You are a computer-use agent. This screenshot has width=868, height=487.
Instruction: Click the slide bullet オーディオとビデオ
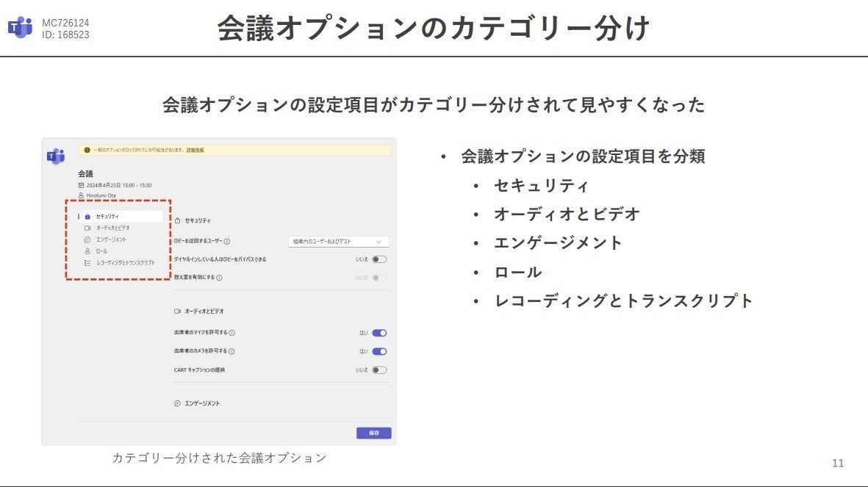click(x=567, y=214)
